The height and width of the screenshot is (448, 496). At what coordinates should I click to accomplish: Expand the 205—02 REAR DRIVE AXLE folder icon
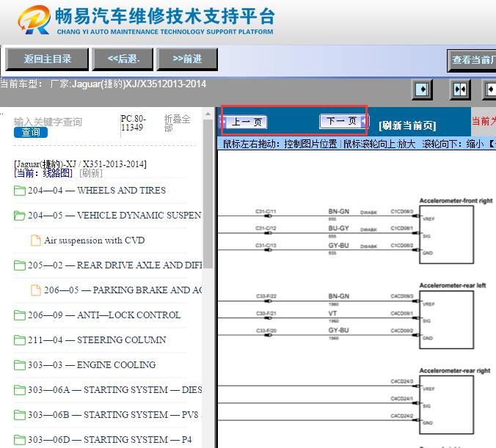click(20, 265)
